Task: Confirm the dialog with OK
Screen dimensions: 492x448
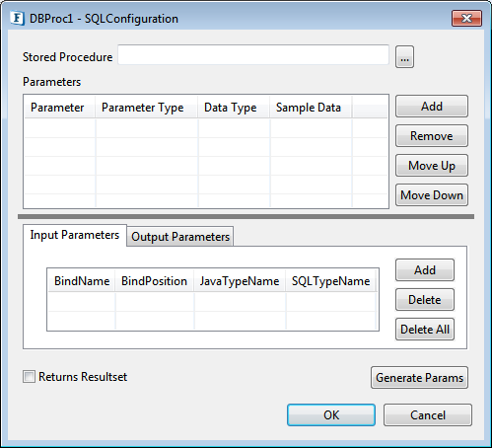Action: pyautogui.click(x=331, y=415)
